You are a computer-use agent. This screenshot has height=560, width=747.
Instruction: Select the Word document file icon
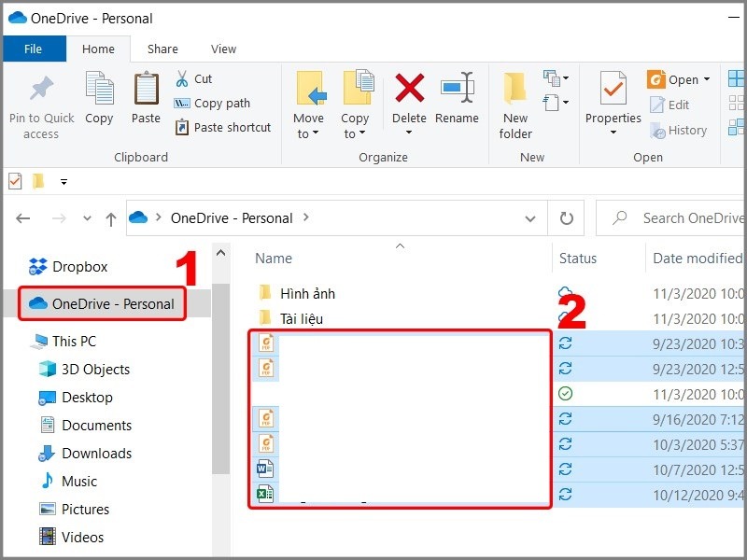tap(265, 469)
